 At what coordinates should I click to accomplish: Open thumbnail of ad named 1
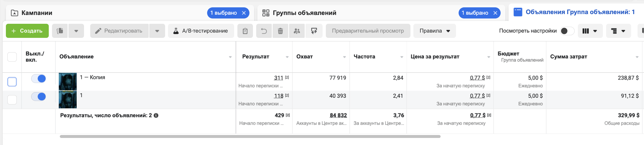point(68,100)
